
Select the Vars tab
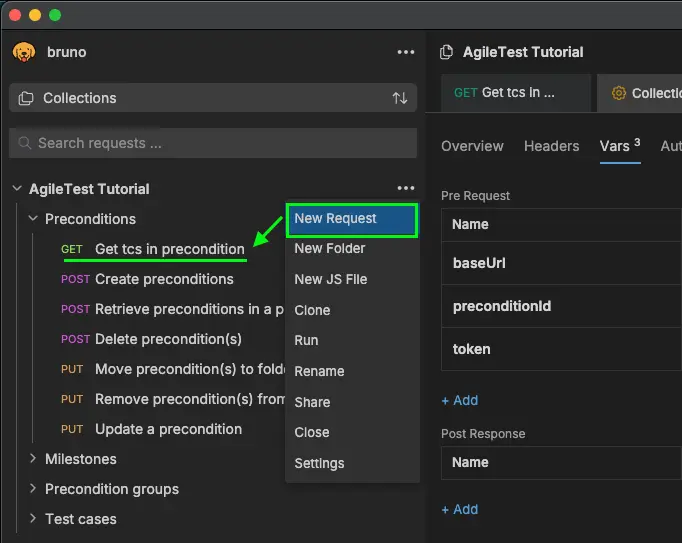(620, 146)
